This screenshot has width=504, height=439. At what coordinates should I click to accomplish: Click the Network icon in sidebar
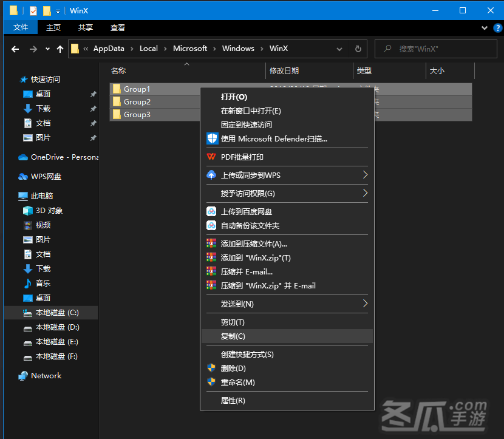click(23, 375)
